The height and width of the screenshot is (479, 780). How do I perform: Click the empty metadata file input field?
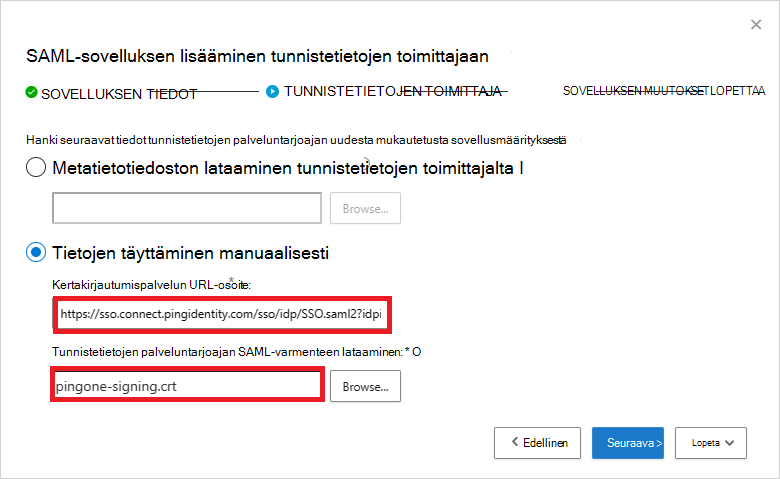pyautogui.click(x=187, y=208)
